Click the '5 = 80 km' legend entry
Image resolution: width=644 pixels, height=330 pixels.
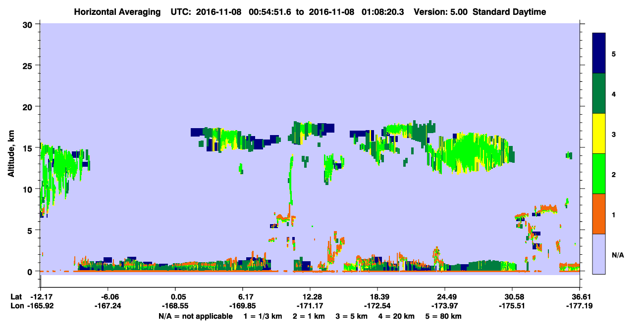(x=444, y=316)
